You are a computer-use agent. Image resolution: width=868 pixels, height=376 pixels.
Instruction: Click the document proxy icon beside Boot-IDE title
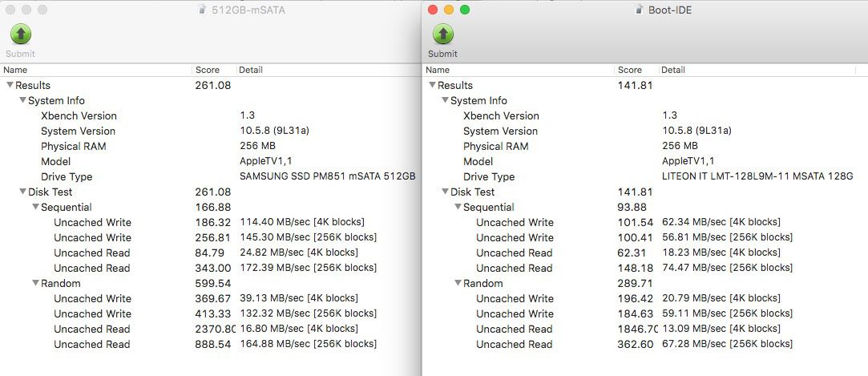(x=640, y=10)
